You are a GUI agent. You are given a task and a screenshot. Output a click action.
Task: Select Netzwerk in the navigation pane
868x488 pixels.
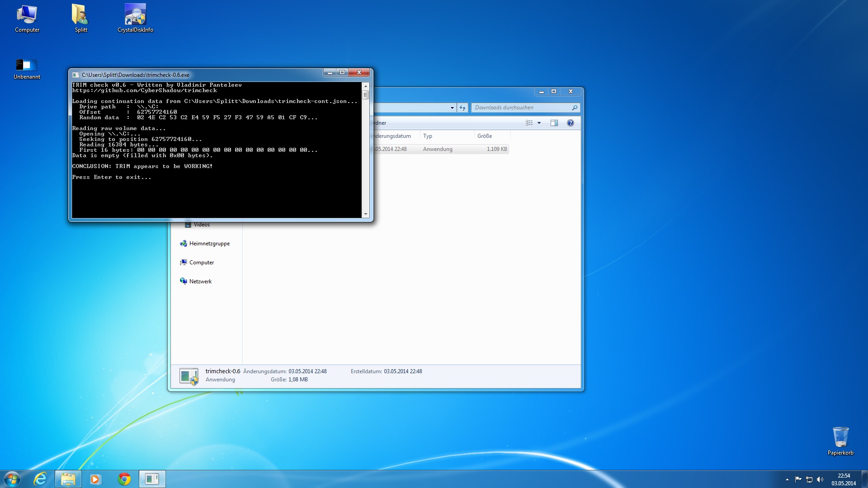coord(200,282)
